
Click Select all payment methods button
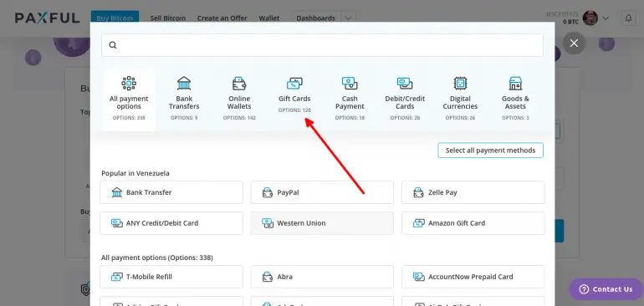(490, 150)
